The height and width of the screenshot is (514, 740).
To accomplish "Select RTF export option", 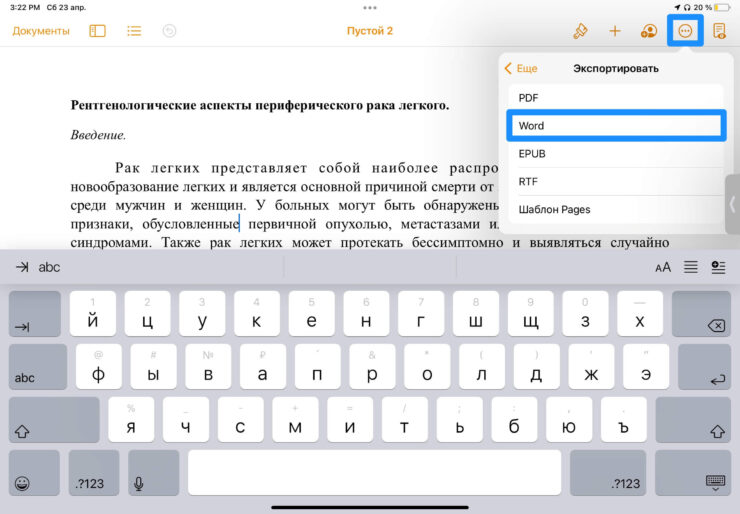I will [x=616, y=181].
